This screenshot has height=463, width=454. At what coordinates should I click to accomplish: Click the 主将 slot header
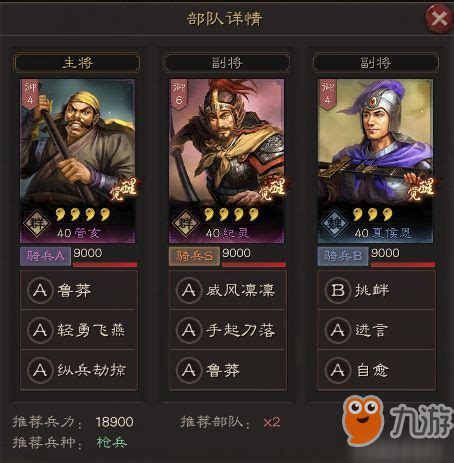point(77,62)
